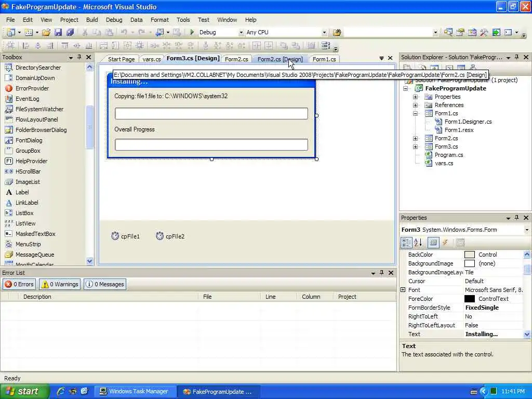Click the Start Debugging green arrow
The height and width of the screenshot is (399, 532).
click(192, 32)
